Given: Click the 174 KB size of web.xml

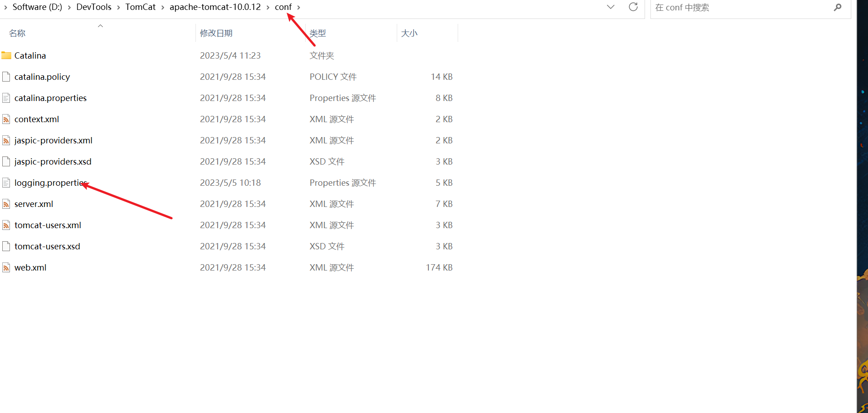Looking at the screenshot, I should pyautogui.click(x=439, y=267).
